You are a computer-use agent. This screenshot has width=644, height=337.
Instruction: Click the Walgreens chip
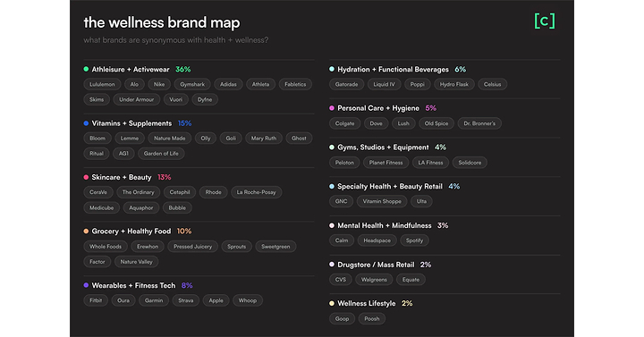coord(374,280)
